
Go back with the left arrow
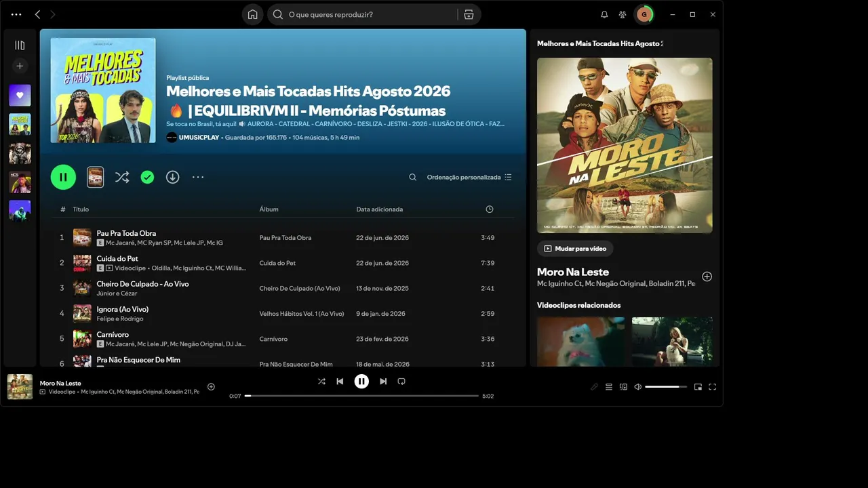[x=37, y=14]
